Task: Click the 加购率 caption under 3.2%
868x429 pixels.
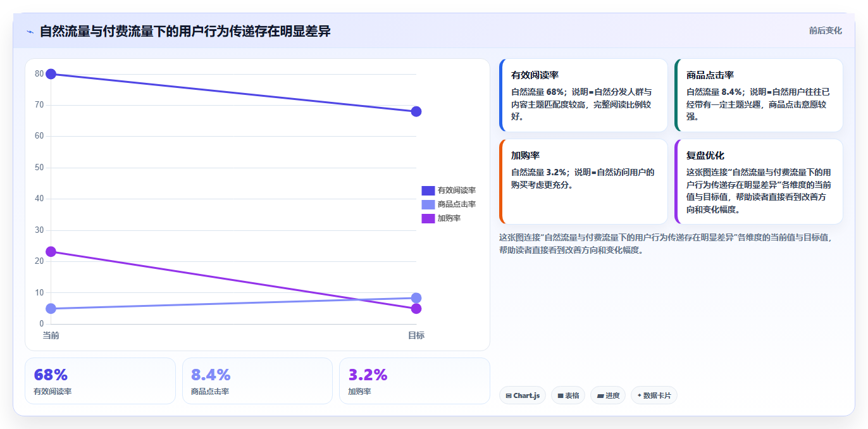Action: click(x=359, y=392)
